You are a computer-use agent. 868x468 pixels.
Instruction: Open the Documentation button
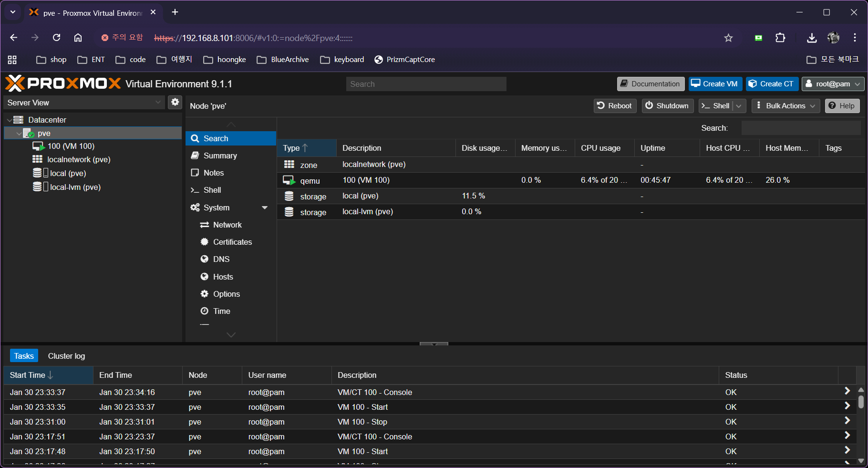click(651, 84)
